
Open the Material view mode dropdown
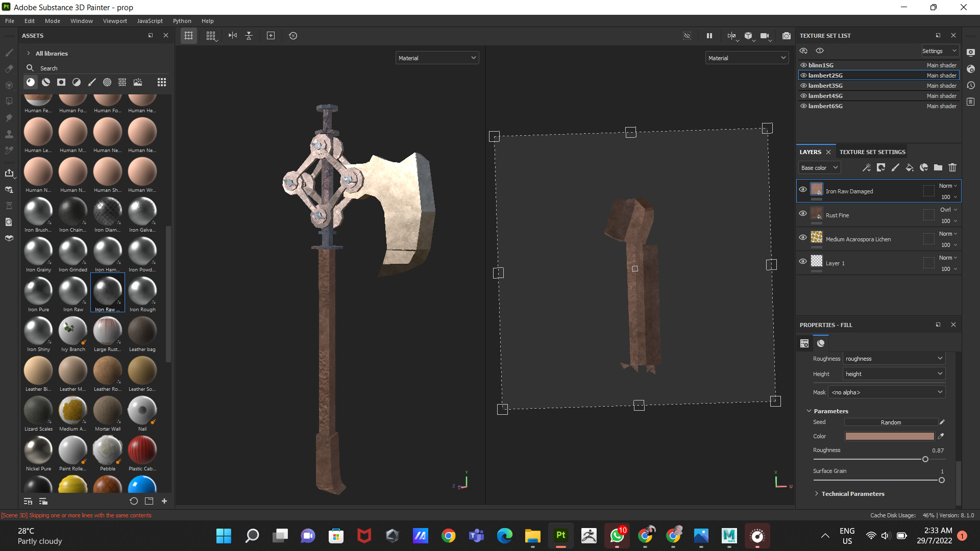tap(437, 58)
